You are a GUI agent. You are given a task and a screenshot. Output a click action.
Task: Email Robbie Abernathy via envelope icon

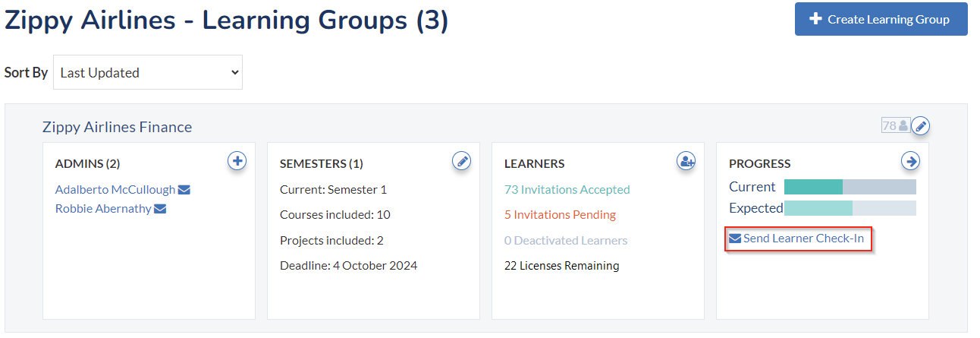pos(160,209)
